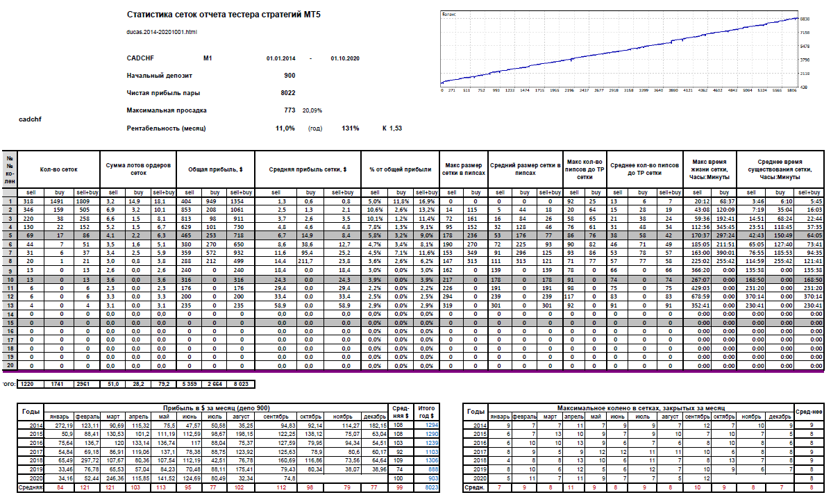This screenshot has height=504, width=840.
Task: Click the 'Прибыль в $ за месяц (депо 900)' header
Action: [216, 408]
